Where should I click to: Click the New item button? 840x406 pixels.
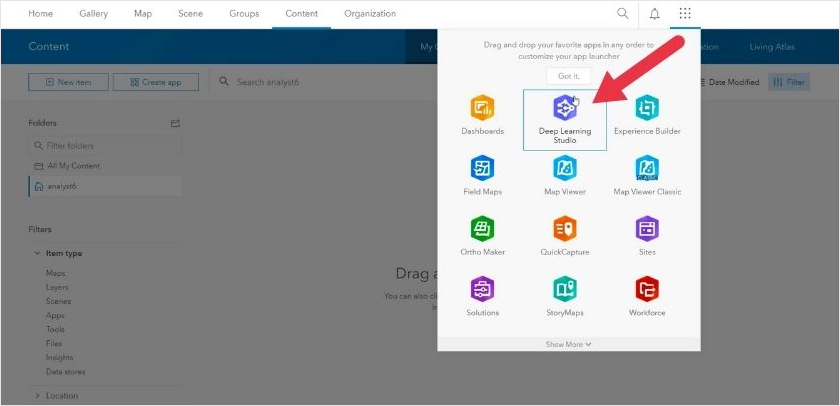tap(69, 82)
